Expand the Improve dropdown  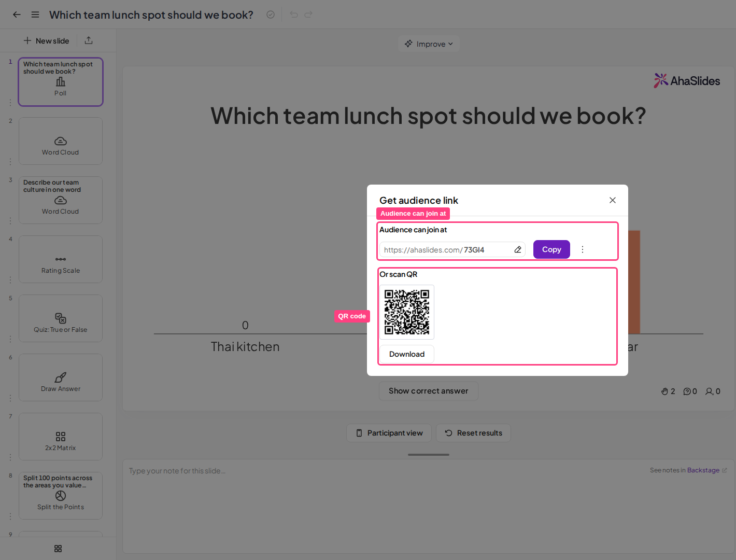point(429,44)
